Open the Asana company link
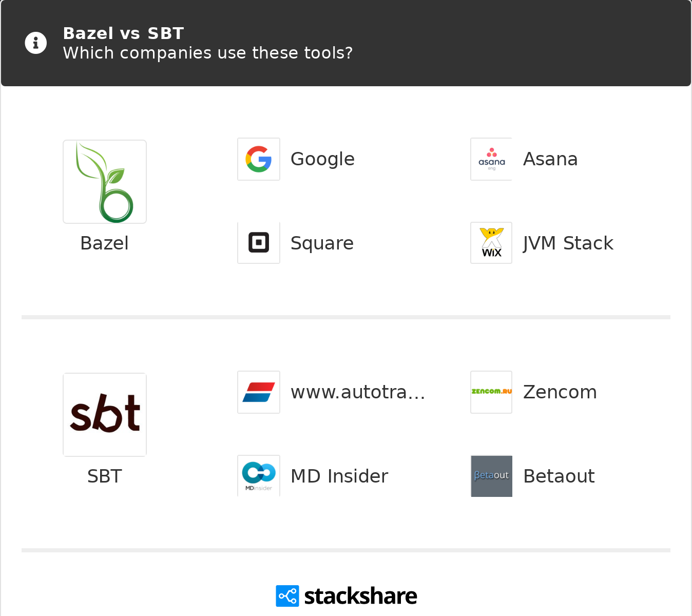Viewport: 692px width, 616px height. (x=550, y=159)
